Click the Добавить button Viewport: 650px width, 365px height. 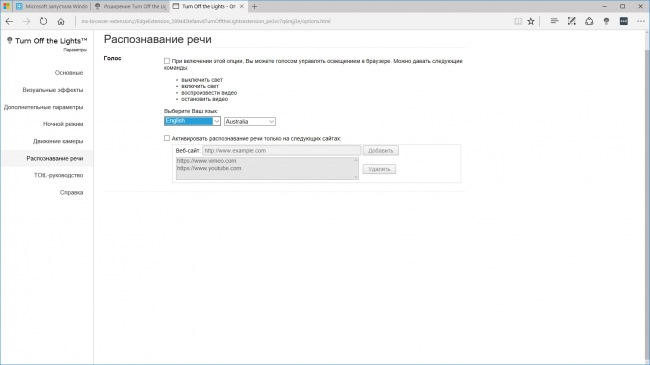(x=381, y=151)
